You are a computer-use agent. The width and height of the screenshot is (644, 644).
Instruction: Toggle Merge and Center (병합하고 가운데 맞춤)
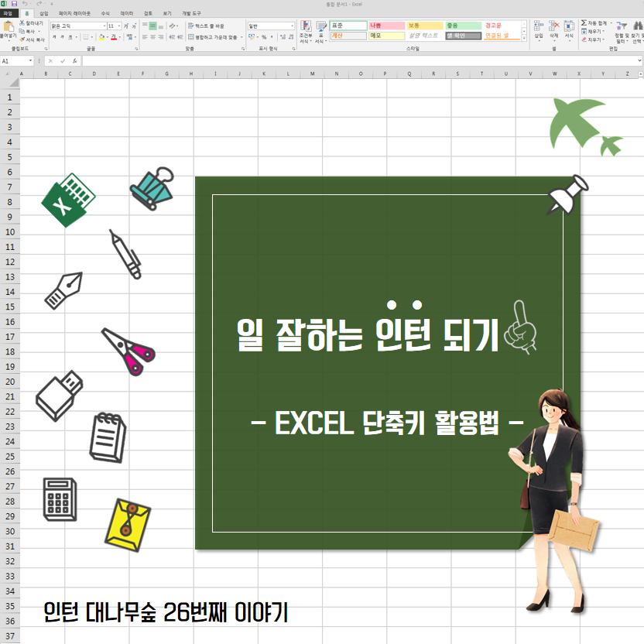(214, 36)
